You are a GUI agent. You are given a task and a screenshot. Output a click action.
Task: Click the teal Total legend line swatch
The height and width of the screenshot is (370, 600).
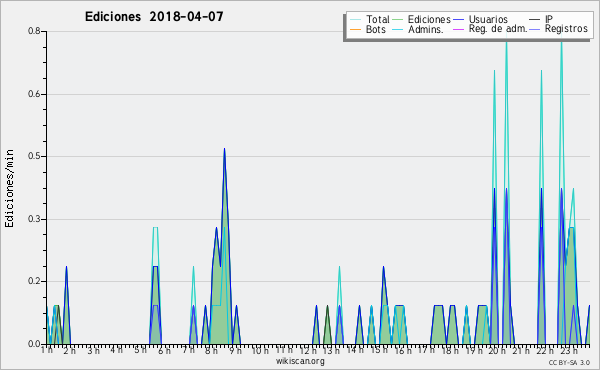click(355, 20)
